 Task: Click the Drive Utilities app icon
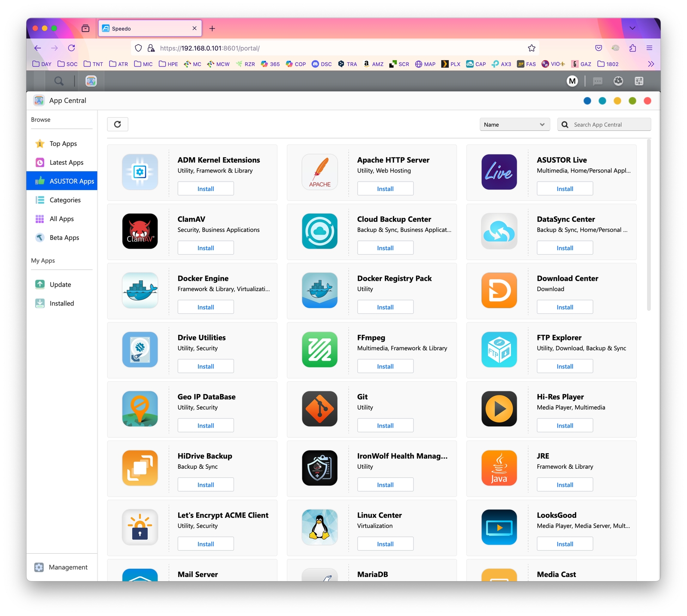[x=140, y=350]
